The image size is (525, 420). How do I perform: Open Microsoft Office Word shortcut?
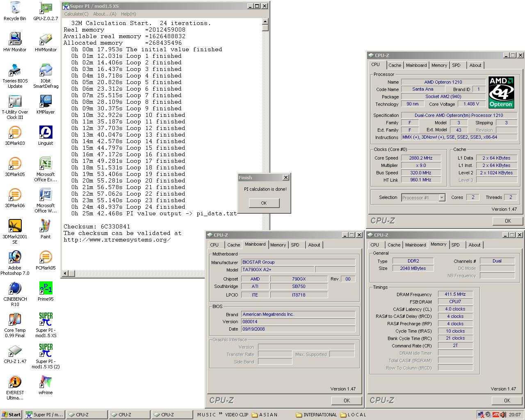pyautogui.click(x=46, y=201)
